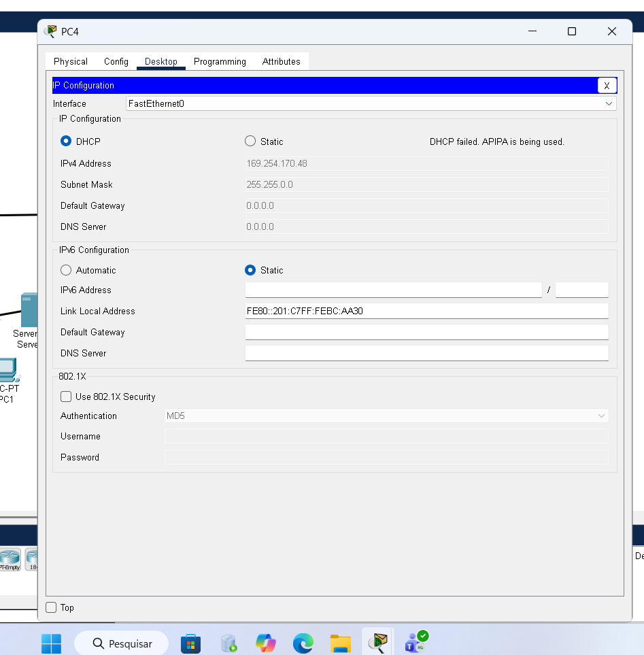Select the PC1 computer icon
Image resolution: width=644 pixels, height=655 pixels.
click(x=8, y=369)
